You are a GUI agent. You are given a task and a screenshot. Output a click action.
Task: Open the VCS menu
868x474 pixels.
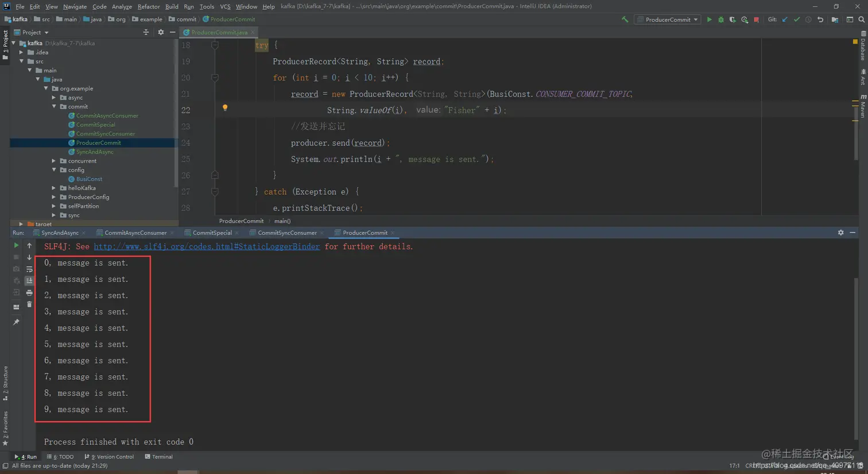pos(225,6)
